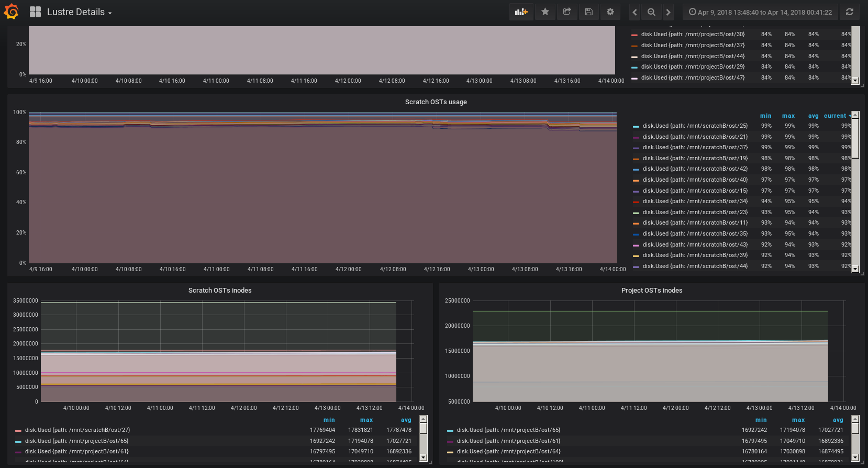Screen dimensions: 868x468
Task: Open dashboard settings gear
Action: click(610, 12)
